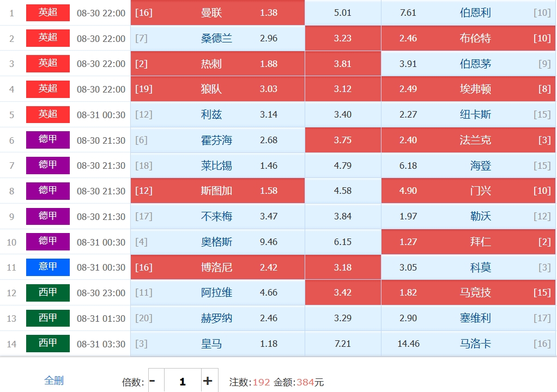Open the 德甲 league tag for 奥格斯 match
Viewport: 557px width, 392px height.
tap(48, 242)
